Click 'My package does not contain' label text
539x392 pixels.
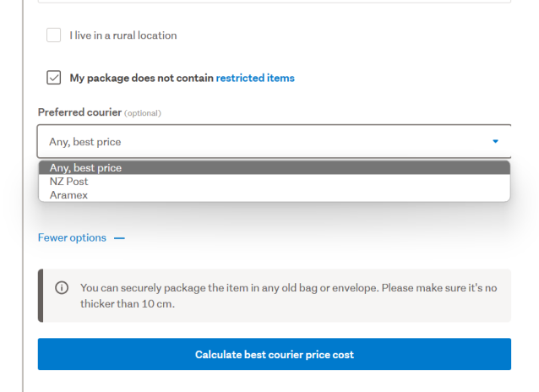(x=142, y=78)
